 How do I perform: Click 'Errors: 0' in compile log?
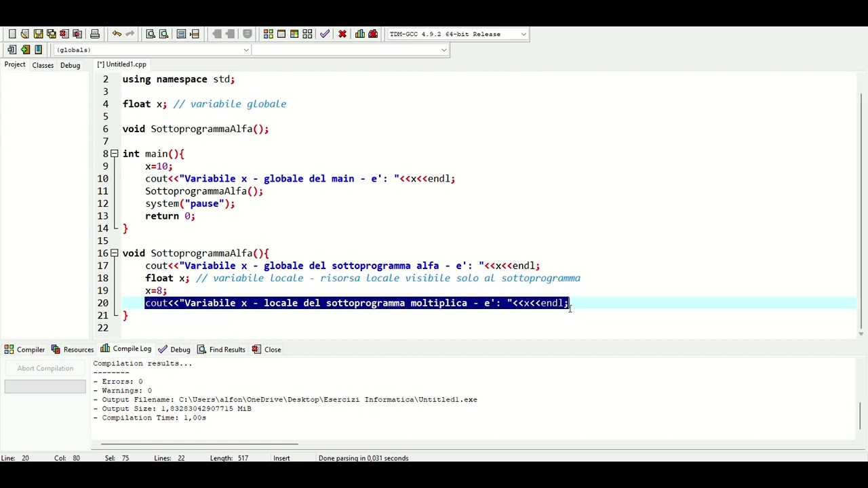pyautogui.click(x=122, y=382)
